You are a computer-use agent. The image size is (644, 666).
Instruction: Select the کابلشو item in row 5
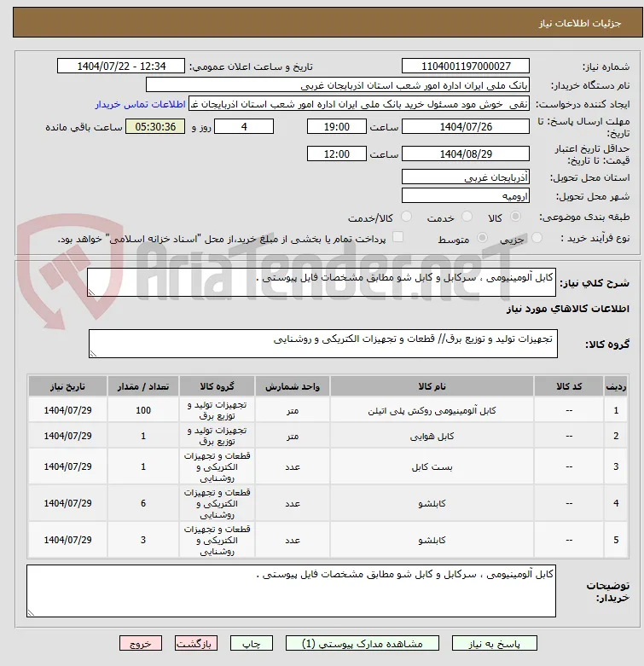(x=432, y=541)
